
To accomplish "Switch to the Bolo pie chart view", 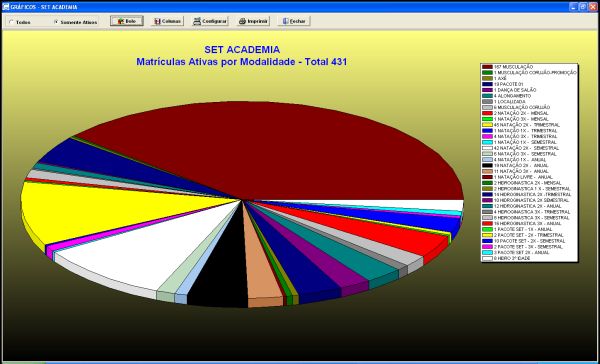I will point(127,21).
